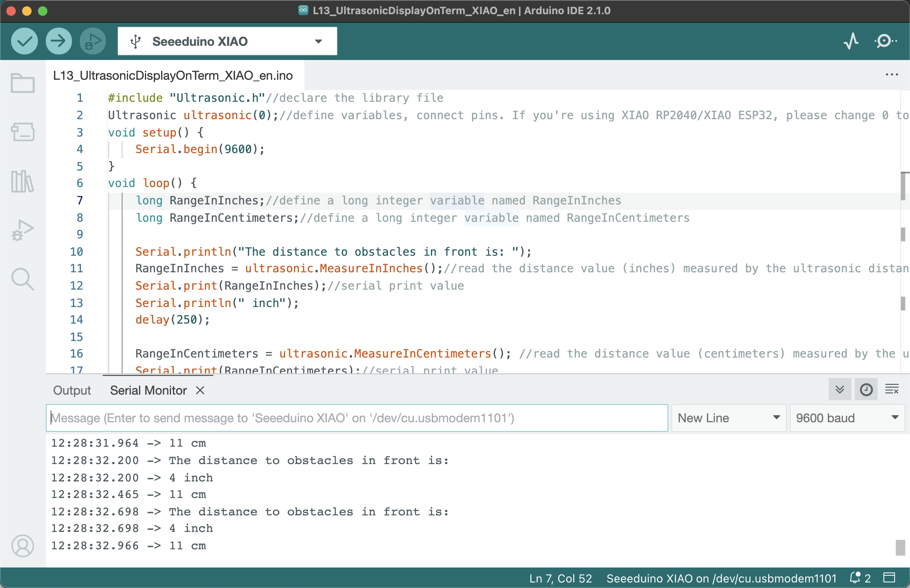The width and height of the screenshot is (910, 588).
Task: Open the Debug panel in sidebar
Action: (23, 230)
